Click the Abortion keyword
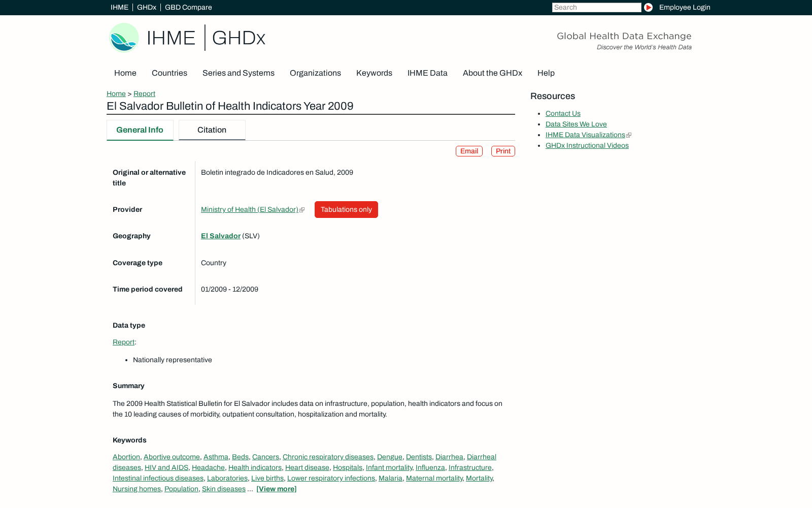The image size is (812, 508). point(126,457)
